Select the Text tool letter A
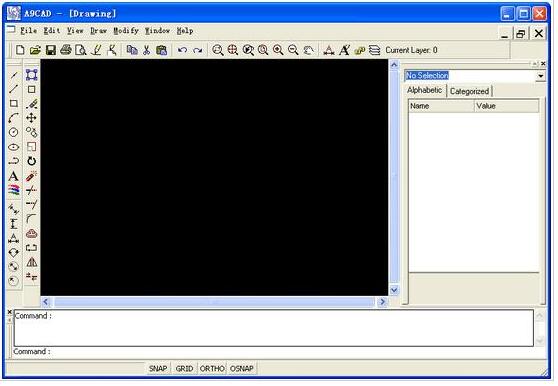Image resolution: width=558 pixels, height=386 pixels. coord(14,176)
